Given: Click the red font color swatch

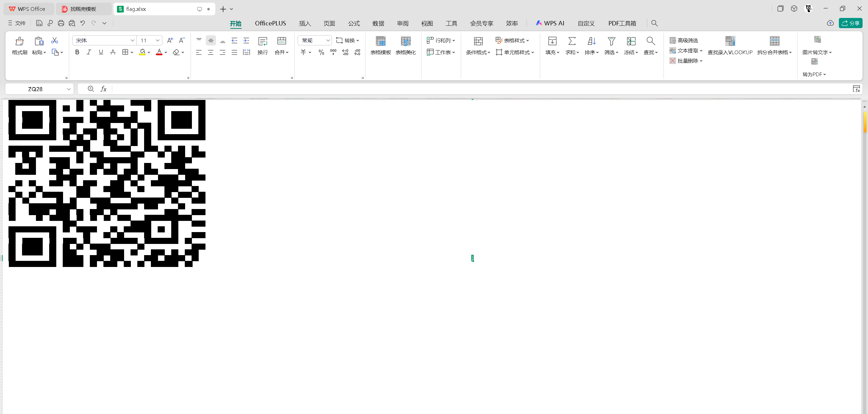Looking at the screenshot, I should (x=159, y=52).
